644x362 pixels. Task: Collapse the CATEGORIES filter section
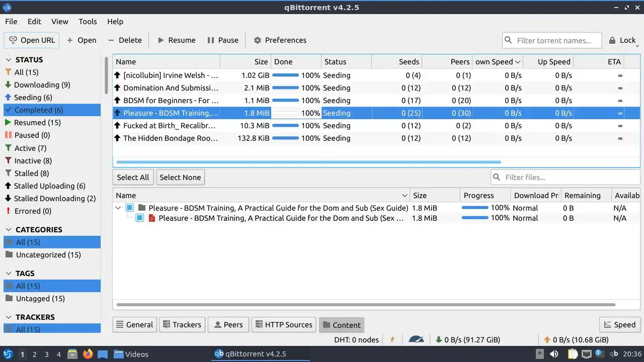tap(9, 230)
